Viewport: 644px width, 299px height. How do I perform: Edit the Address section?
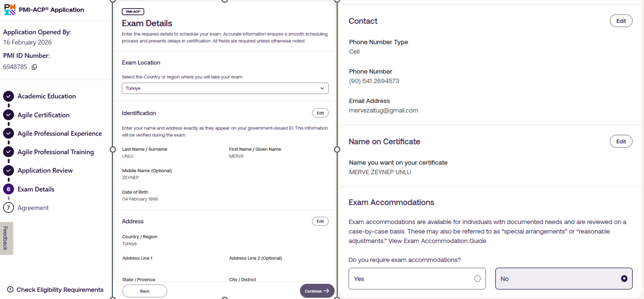[320, 221]
